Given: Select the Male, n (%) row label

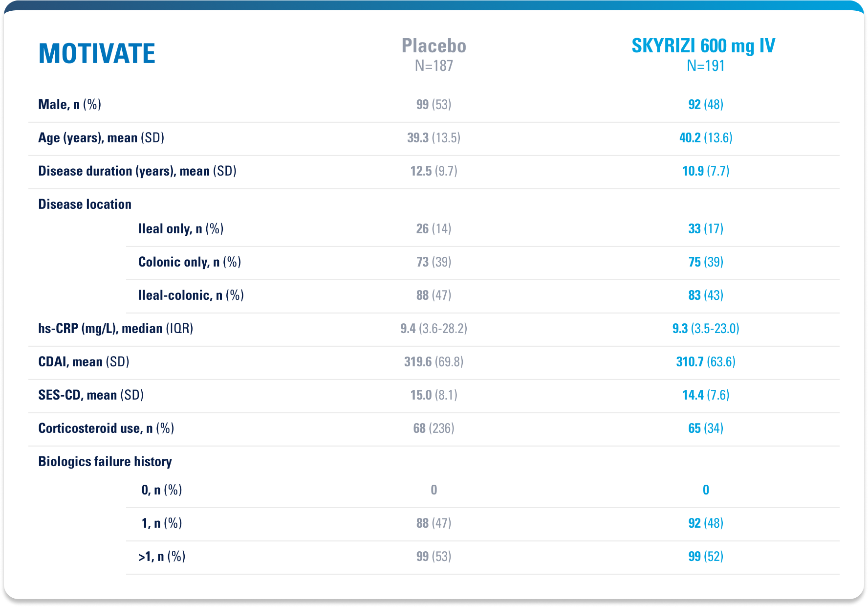Looking at the screenshot, I should [69, 105].
